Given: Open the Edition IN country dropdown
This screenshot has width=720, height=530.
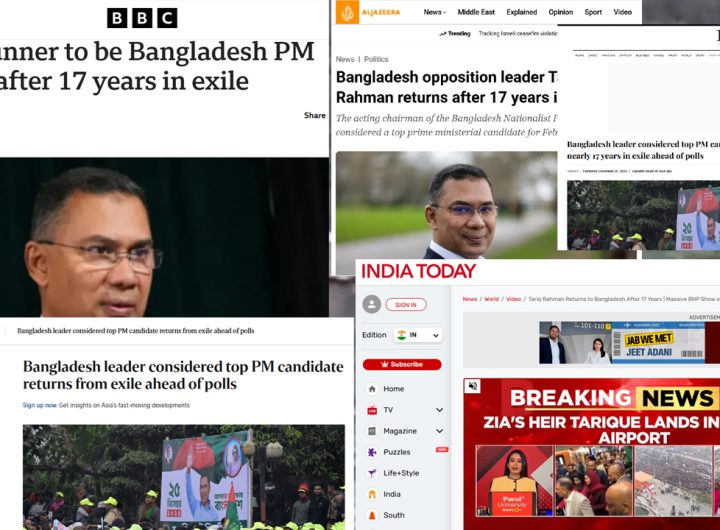Looking at the screenshot, I should 417,335.
